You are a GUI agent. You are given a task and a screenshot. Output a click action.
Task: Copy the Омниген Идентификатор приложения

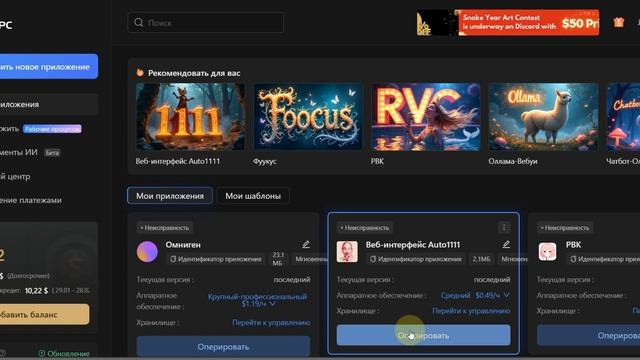coord(216,259)
